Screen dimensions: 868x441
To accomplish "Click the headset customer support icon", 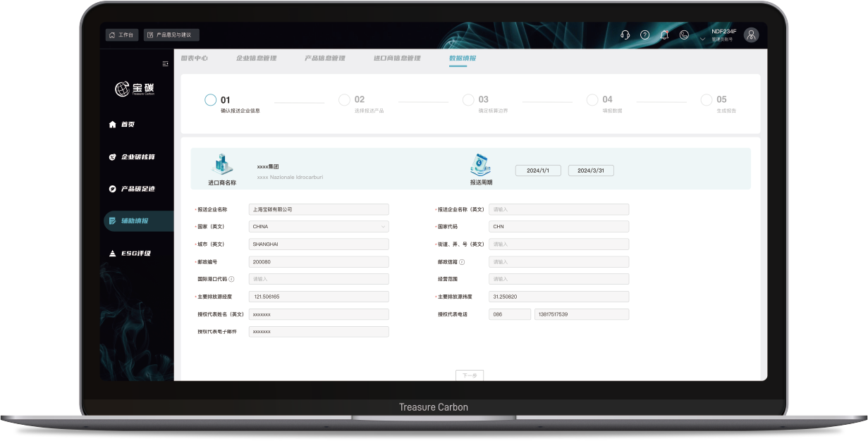I will click(x=625, y=35).
